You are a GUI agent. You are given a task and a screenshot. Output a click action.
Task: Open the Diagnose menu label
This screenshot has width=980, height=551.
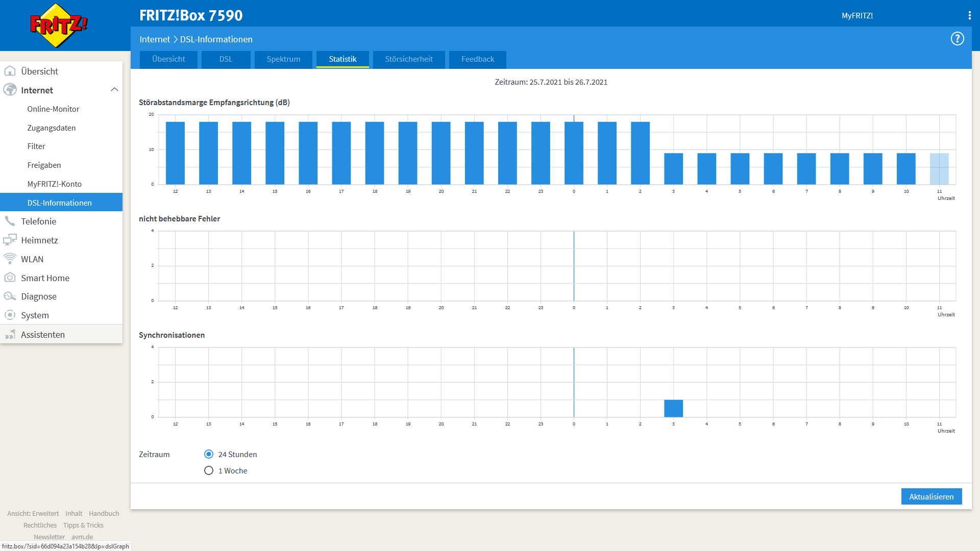tap(39, 296)
